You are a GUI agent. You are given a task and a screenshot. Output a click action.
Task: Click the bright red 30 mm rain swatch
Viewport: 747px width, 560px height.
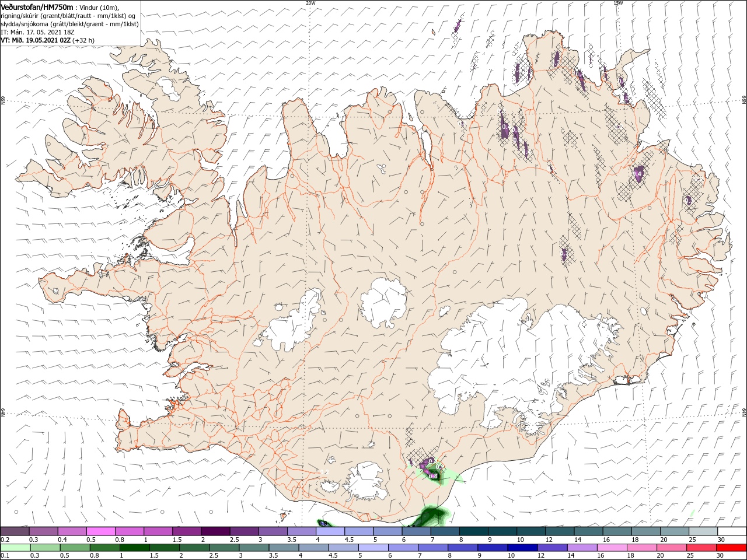pyautogui.click(x=731, y=548)
